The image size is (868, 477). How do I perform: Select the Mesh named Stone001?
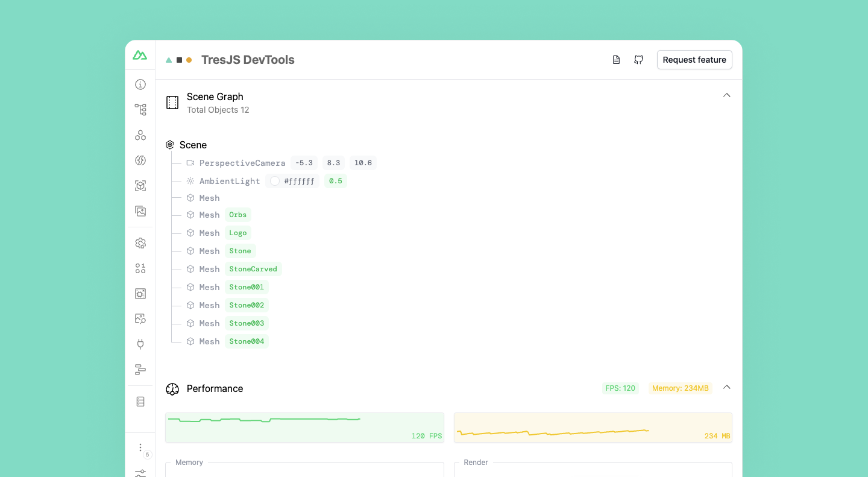227,287
